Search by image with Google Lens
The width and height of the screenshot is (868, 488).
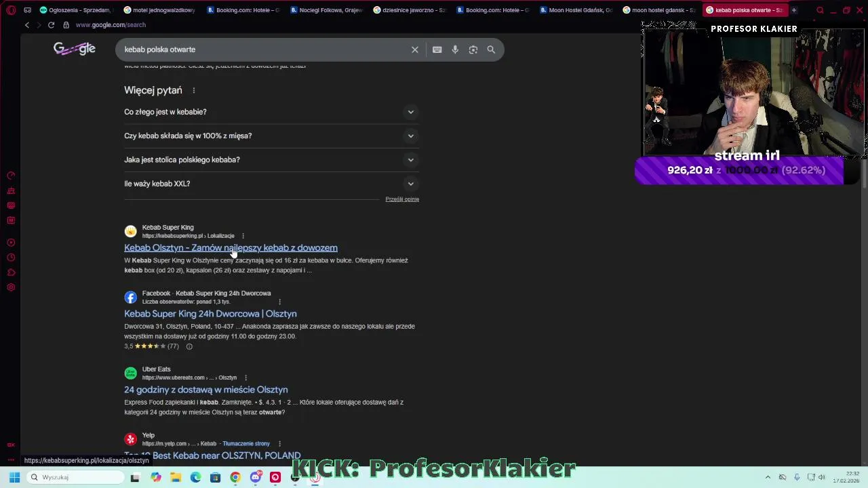point(473,49)
